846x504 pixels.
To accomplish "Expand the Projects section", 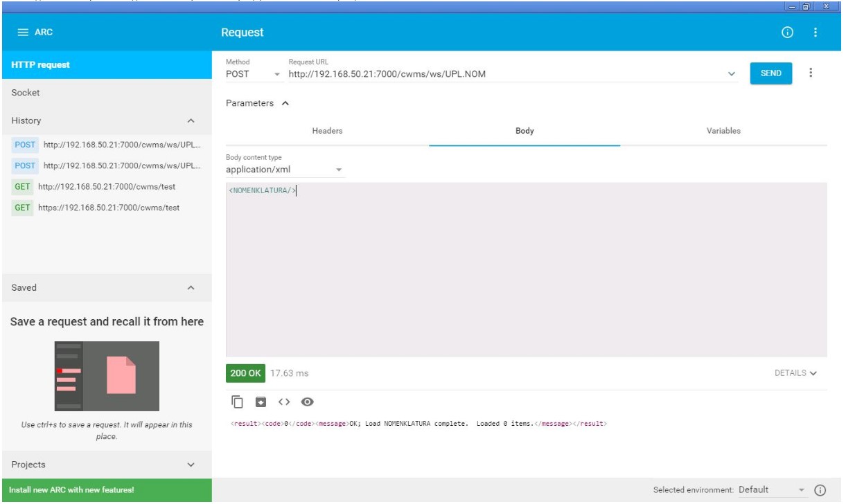I will (191, 465).
